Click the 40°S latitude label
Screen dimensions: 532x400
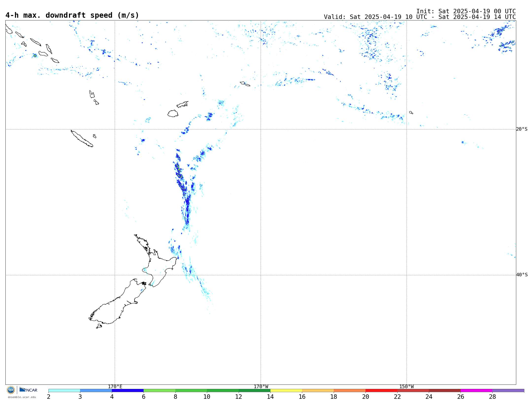coord(522,275)
